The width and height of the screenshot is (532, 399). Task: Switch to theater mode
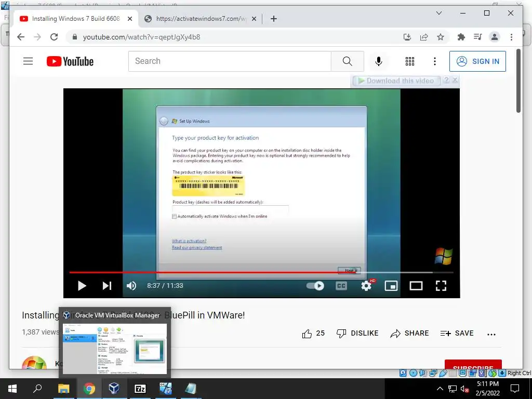pyautogui.click(x=416, y=286)
